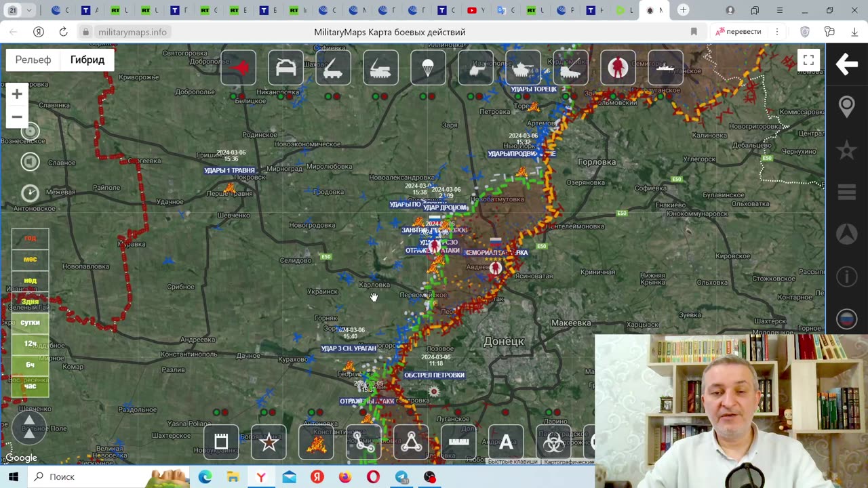Select the air defense system icon
This screenshot has width=868, height=488.
click(x=380, y=68)
